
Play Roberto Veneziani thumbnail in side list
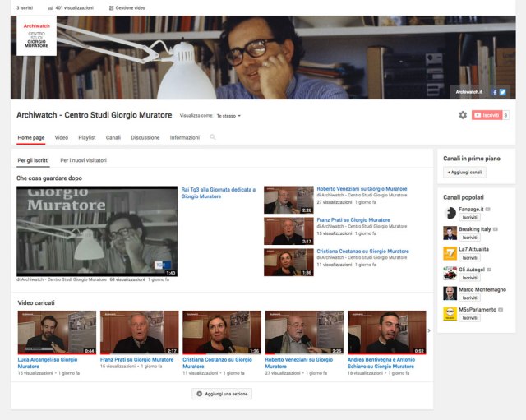pos(288,200)
